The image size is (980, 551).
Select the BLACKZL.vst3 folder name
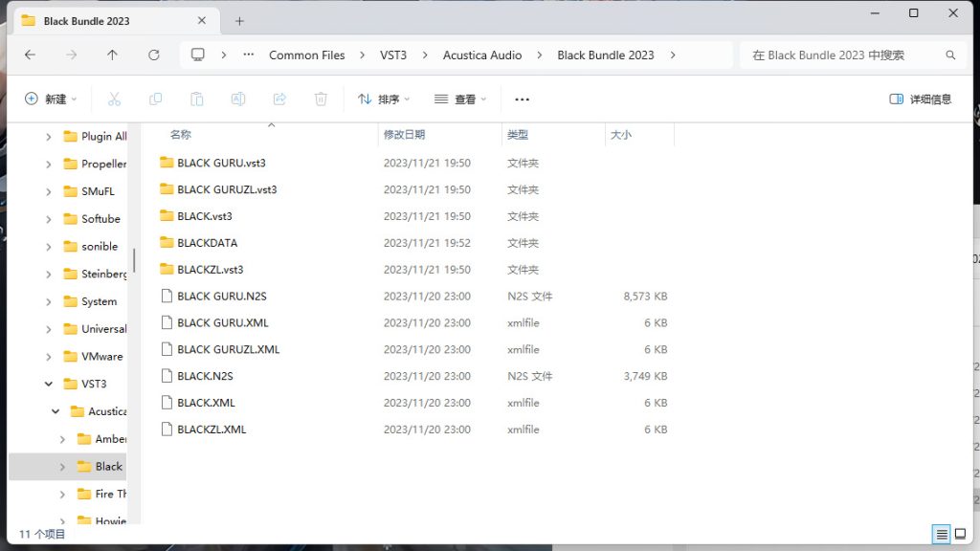pos(210,269)
